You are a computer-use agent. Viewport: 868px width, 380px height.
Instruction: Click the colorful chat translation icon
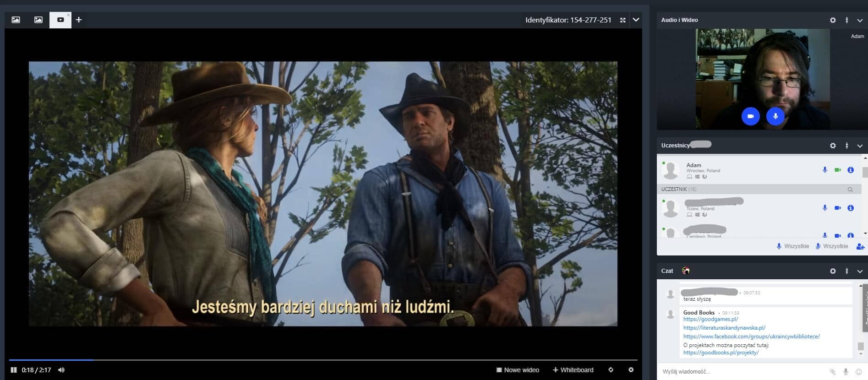(x=686, y=271)
